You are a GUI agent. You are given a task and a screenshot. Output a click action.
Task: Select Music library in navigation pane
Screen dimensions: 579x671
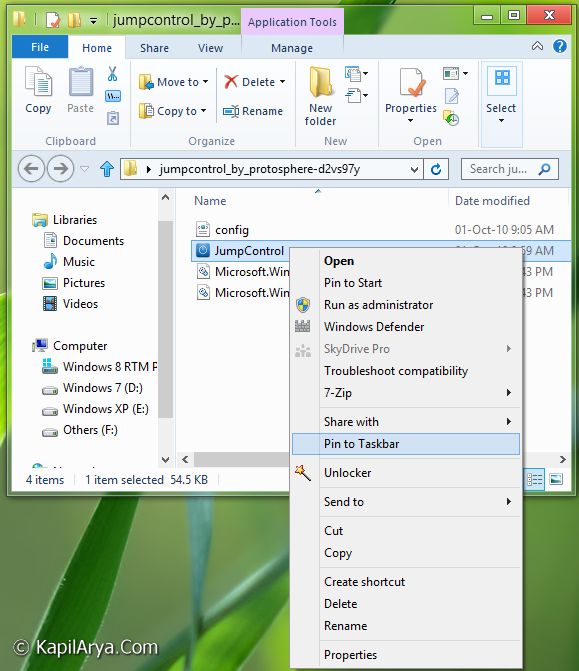coord(69,262)
